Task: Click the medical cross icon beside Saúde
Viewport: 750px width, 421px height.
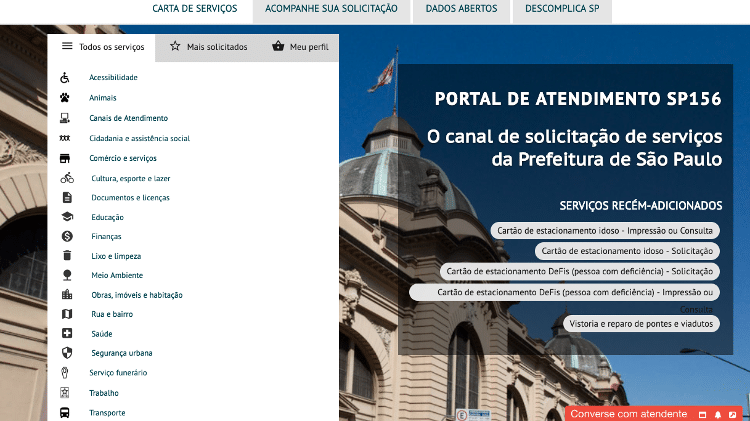Action: pyautogui.click(x=67, y=333)
